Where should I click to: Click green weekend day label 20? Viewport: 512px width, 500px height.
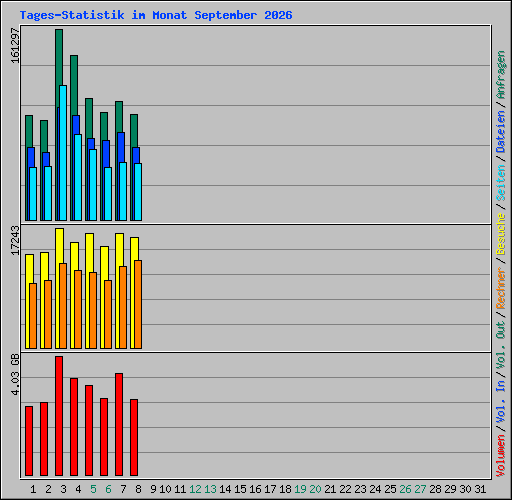pos(315,489)
